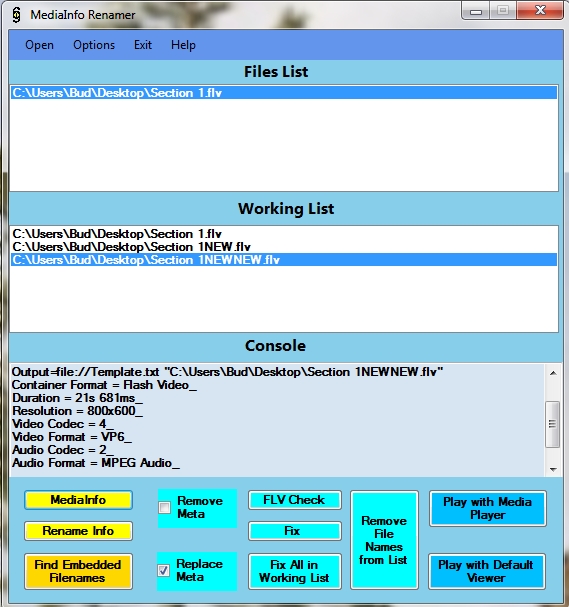Screen dimensions: 569x607
Task: Click the MediaInfo Renamer app icon
Action: [16, 15]
